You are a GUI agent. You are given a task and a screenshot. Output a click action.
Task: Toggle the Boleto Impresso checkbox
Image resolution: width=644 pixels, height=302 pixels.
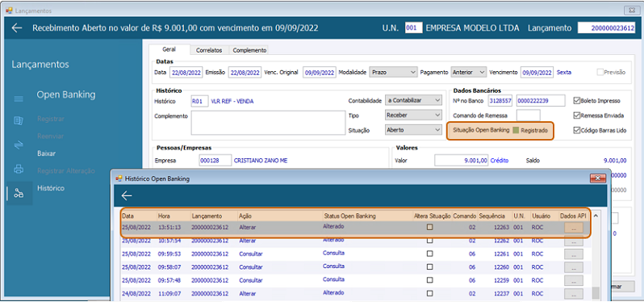click(x=577, y=100)
